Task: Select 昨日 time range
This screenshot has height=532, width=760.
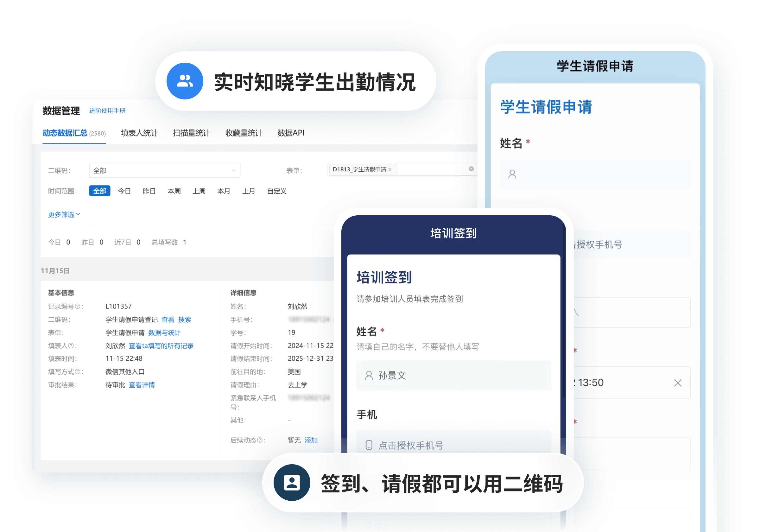Action: coord(149,191)
